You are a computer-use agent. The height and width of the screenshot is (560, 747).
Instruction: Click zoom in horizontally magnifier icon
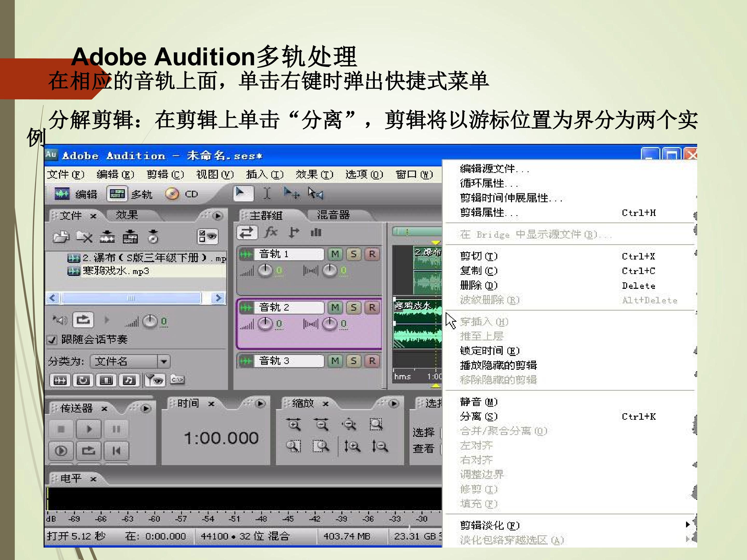pyautogui.click(x=293, y=424)
